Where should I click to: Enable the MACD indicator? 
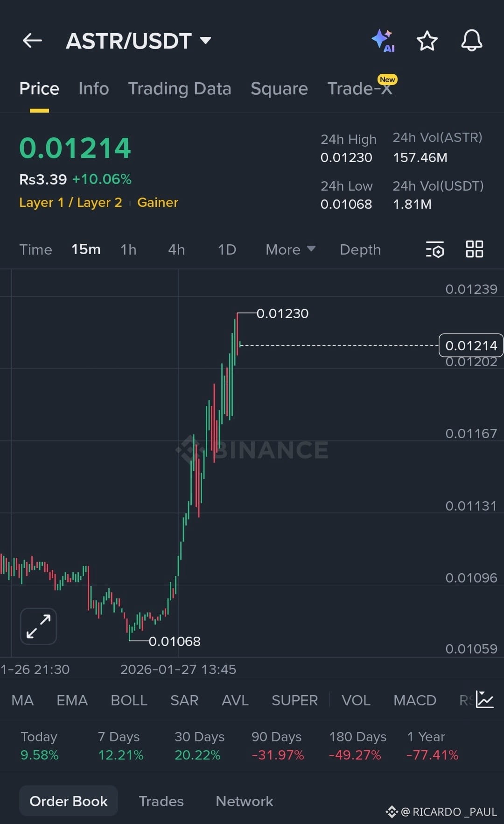pyautogui.click(x=414, y=700)
